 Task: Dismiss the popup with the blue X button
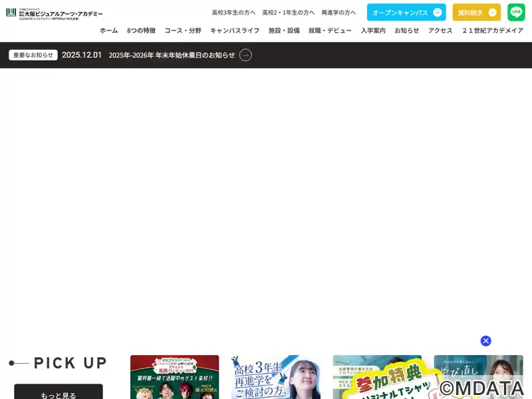[x=486, y=340]
